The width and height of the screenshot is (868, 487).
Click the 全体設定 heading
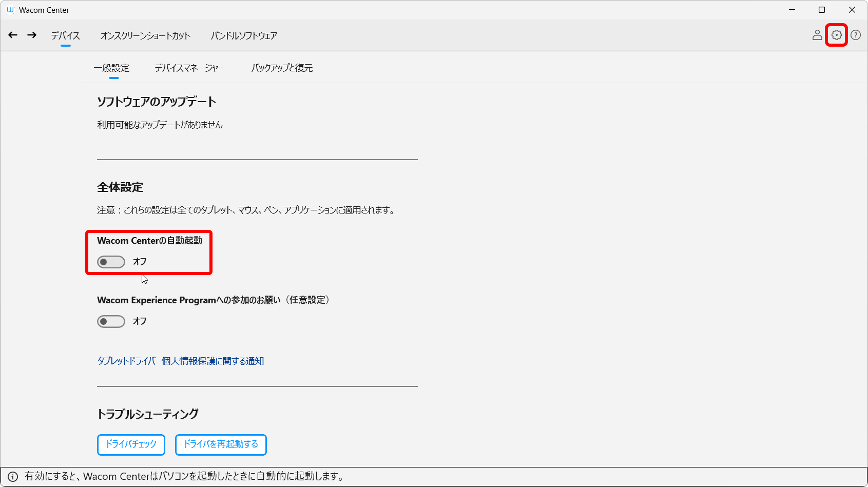[x=120, y=187]
